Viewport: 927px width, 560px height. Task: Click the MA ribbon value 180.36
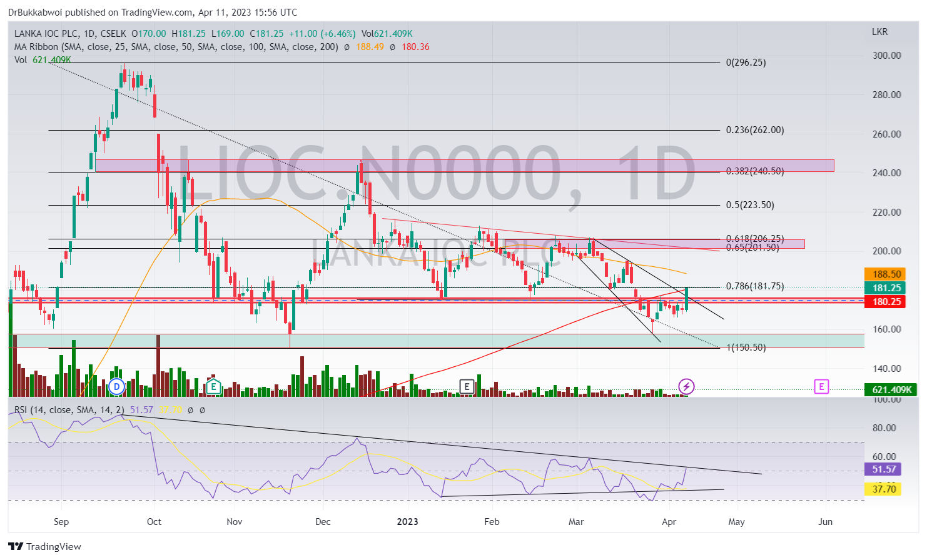point(415,47)
